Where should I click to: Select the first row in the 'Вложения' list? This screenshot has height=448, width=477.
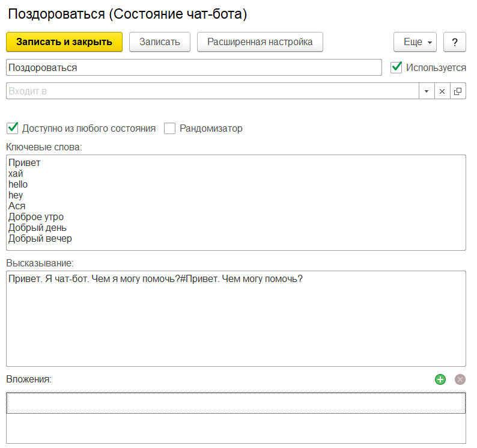(235, 403)
